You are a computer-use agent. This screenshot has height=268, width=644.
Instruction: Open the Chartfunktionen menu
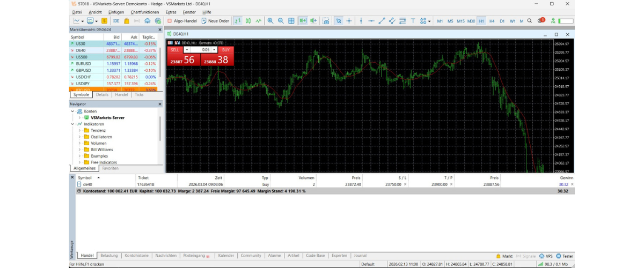[145, 12]
